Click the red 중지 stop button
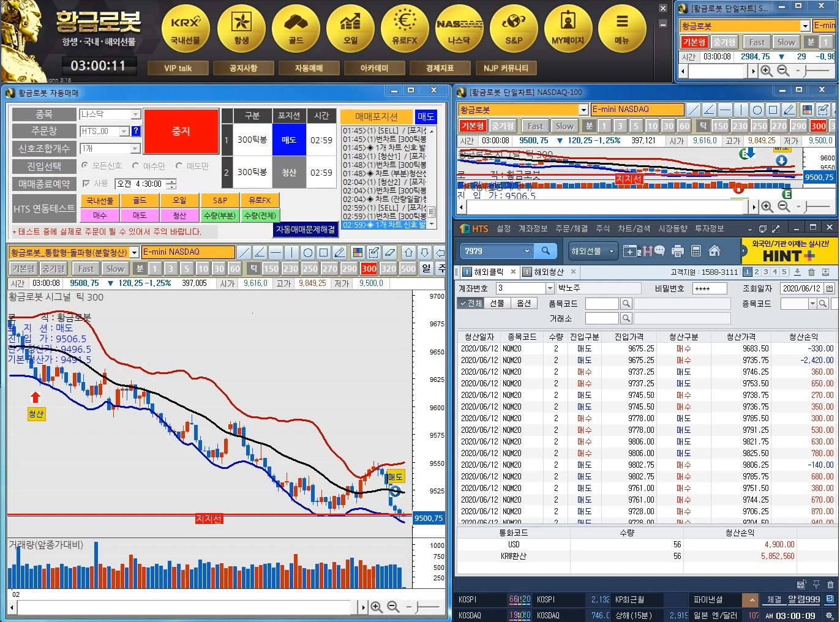Screen dimensions: 840x622 click(x=181, y=131)
